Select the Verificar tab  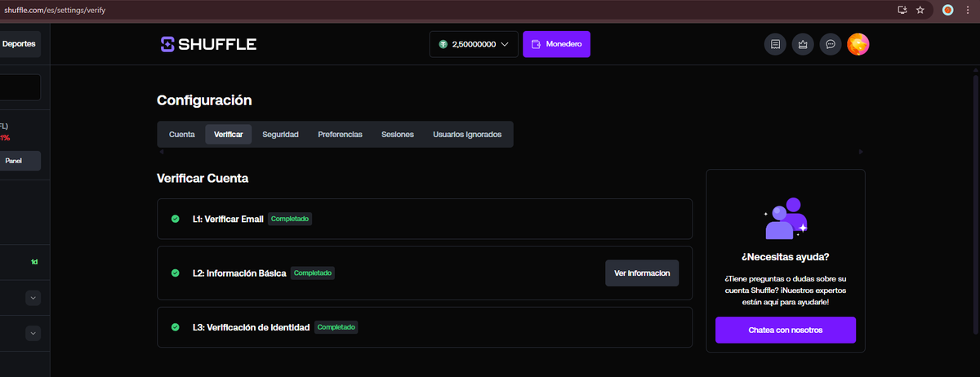point(229,134)
